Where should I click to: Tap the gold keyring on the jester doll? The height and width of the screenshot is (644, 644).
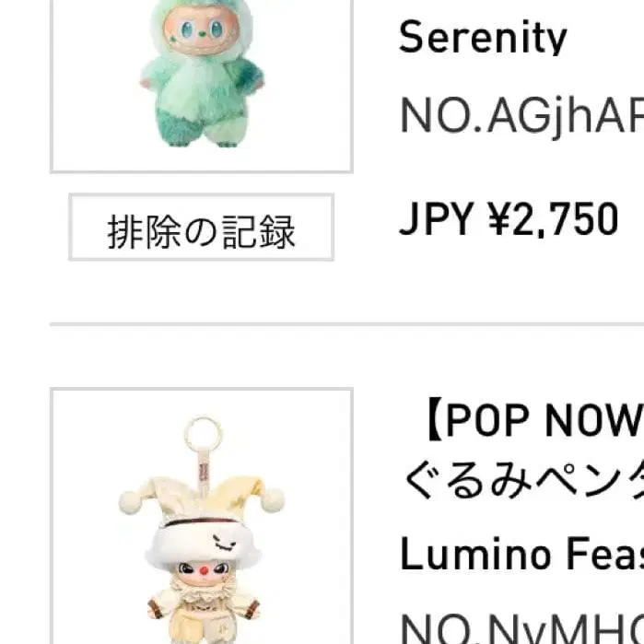203,434
